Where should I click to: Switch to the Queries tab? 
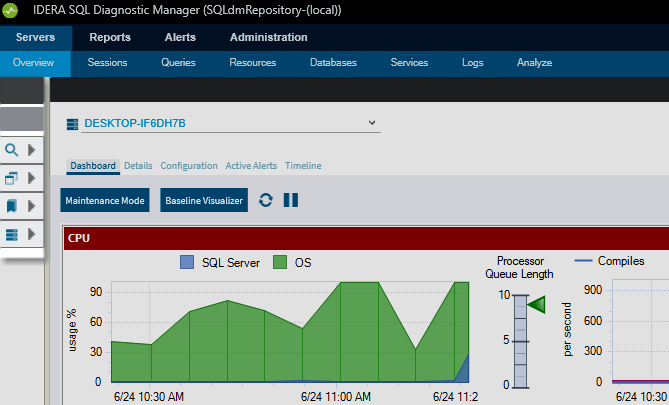178,62
